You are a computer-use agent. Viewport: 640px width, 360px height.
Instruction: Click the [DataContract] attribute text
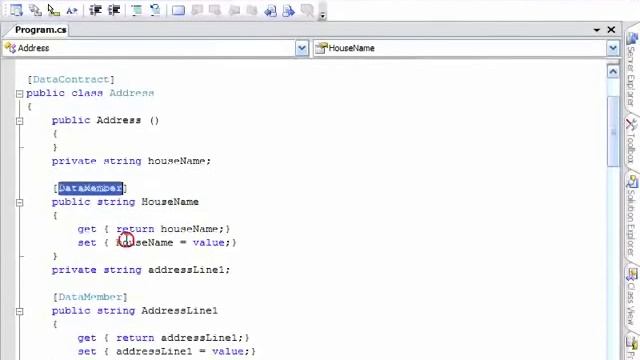(x=71, y=79)
